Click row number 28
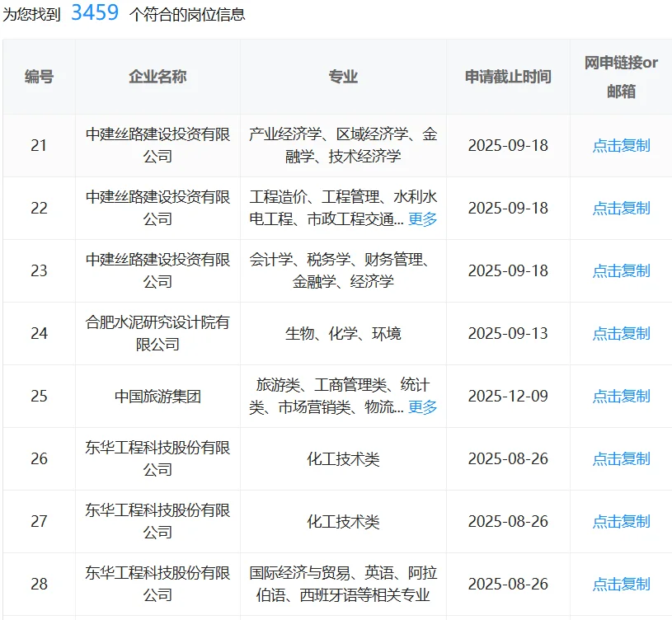 (x=39, y=584)
